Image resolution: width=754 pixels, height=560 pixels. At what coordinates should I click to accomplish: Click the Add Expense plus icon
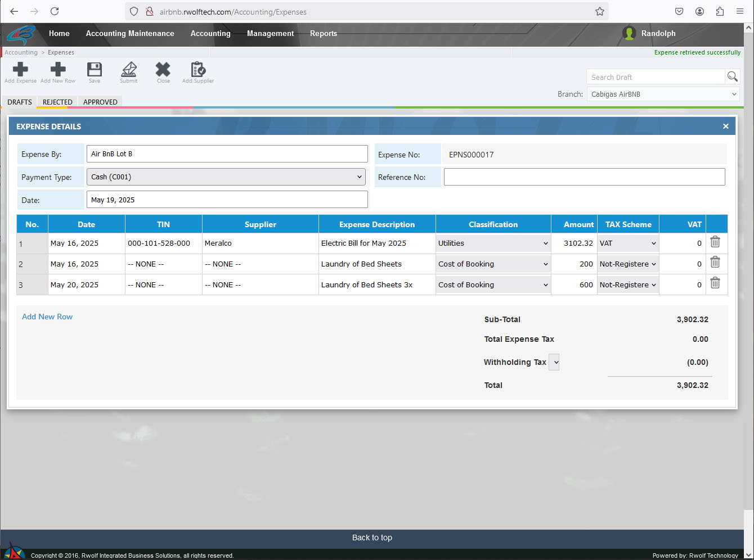coord(20,70)
